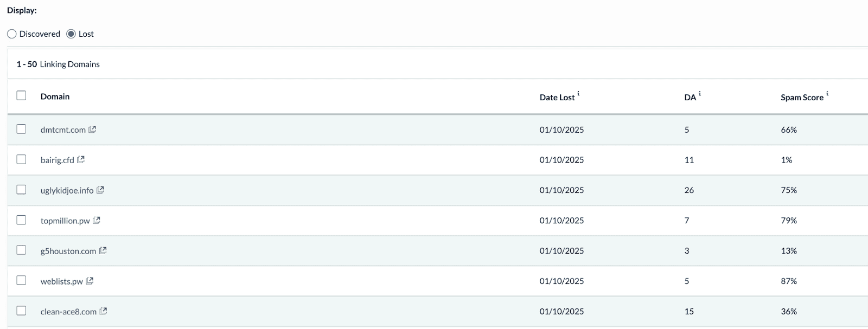Click the 66% spam score for dmtcmt.com

[x=789, y=130]
